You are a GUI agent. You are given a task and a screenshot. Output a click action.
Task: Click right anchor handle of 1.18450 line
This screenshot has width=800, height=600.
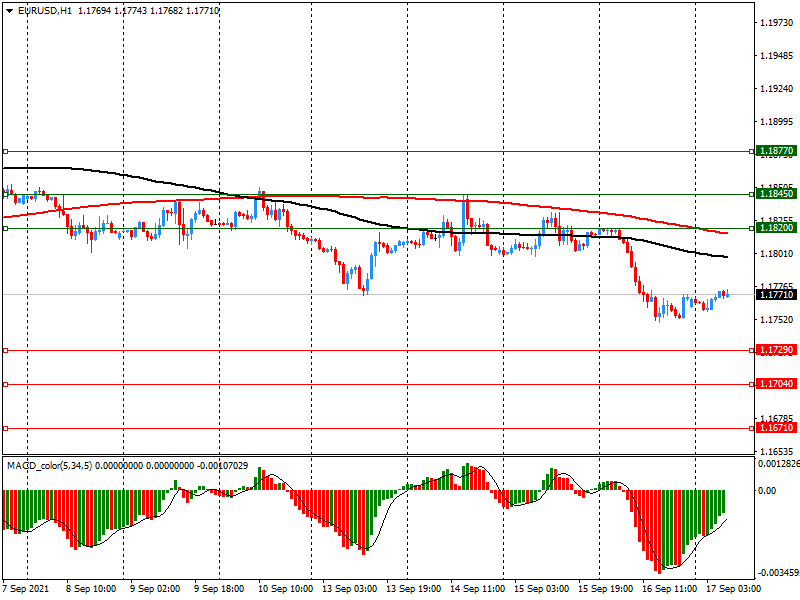[752, 194]
